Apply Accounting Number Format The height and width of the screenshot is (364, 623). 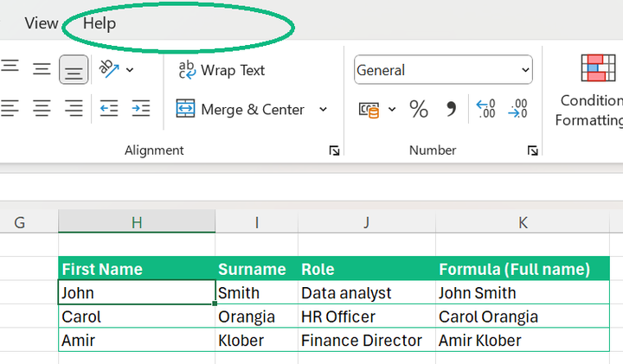(x=369, y=110)
